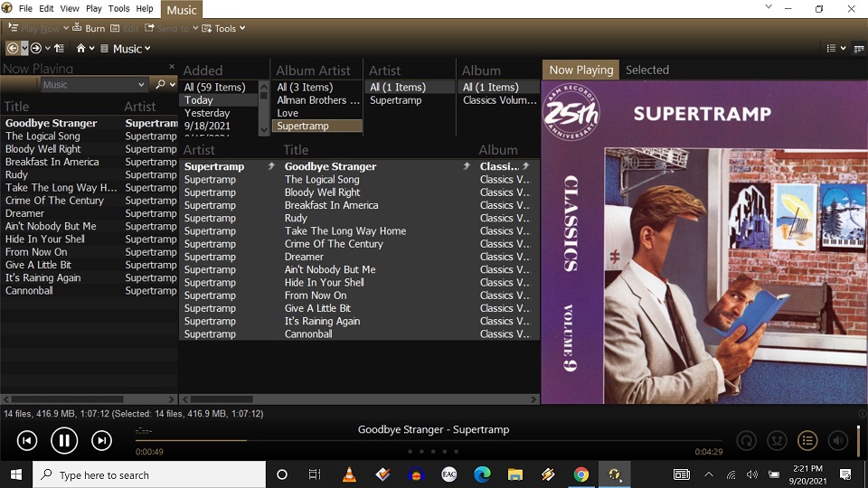Open the File menu

[x=25, y=8]
